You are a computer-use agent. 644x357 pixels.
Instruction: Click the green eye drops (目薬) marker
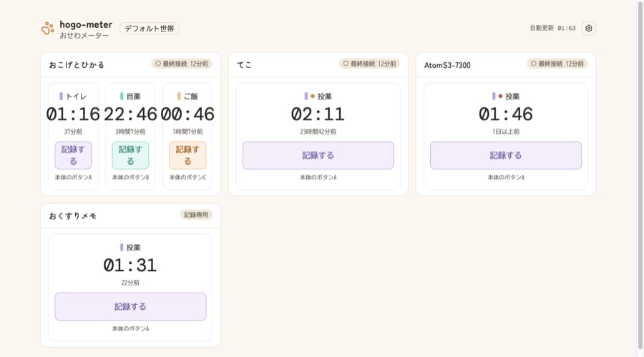[x=122, y=96]
